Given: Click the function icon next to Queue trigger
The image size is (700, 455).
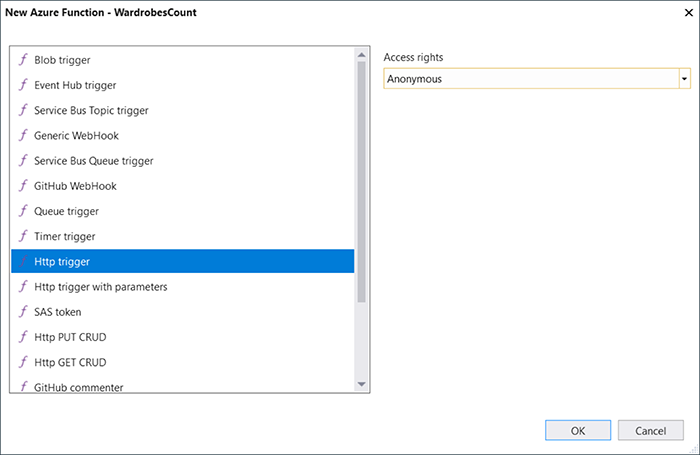Looking at the screenshot, I should [23, 211].
